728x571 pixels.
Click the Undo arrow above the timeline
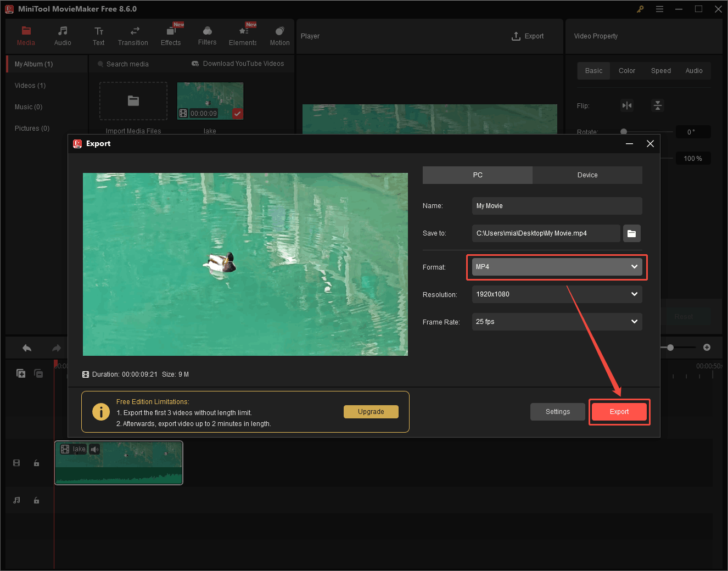click(27, 348)
